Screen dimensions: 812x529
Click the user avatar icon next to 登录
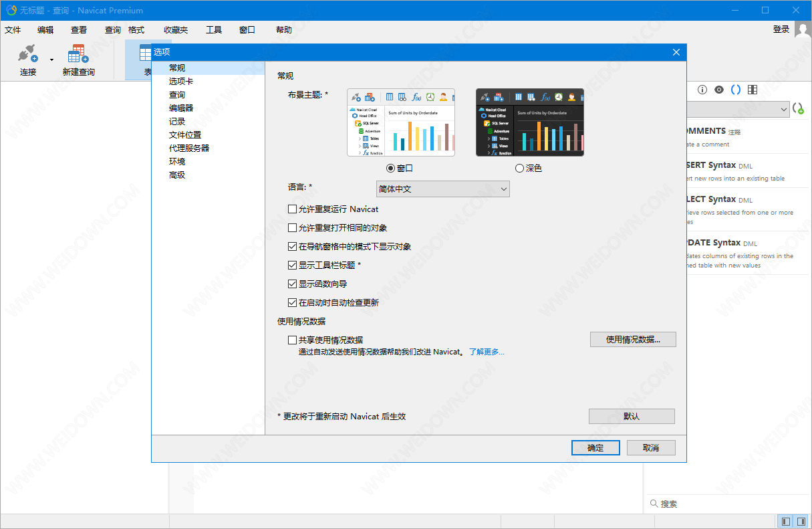[x=802, y=30]
